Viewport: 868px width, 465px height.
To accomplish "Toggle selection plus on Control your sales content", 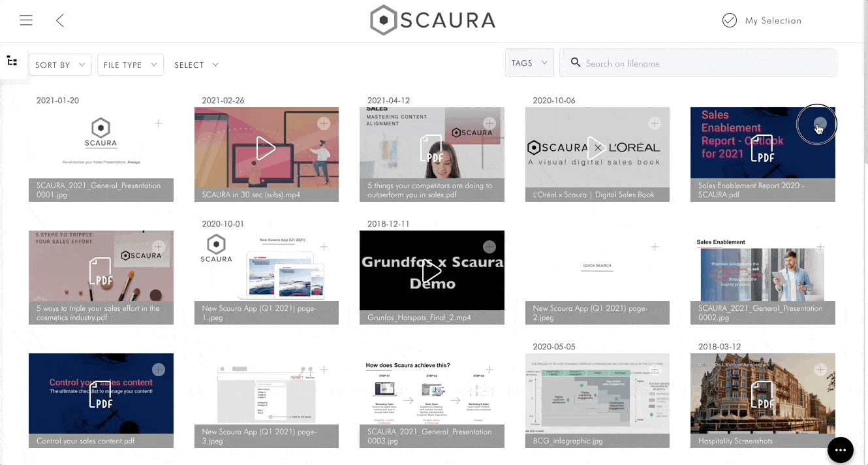I will [x=158, y=370].
